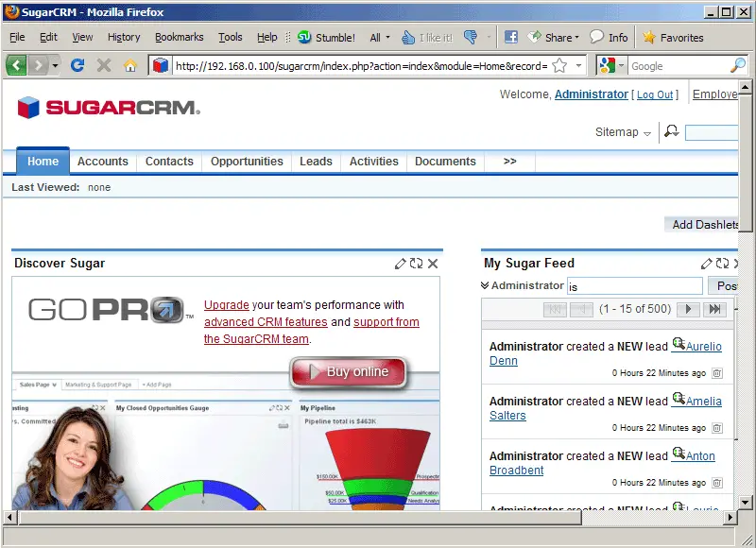The height and width of the screenshot is (548, 756).
Task: Open the History menu
Action: pyautogui.click(x=124, y=37)
